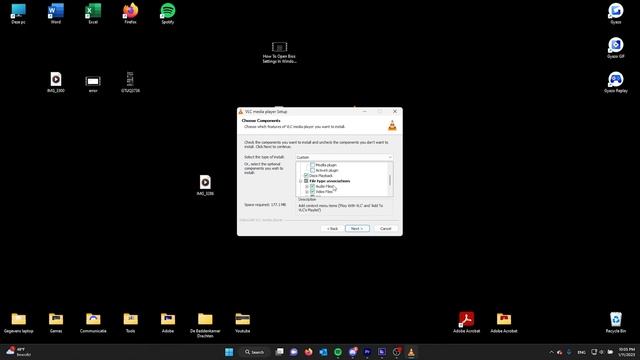Select the IMG_3300 video file icon
The width and height of the screenshot is (640, 360).
tap(56, 82)
